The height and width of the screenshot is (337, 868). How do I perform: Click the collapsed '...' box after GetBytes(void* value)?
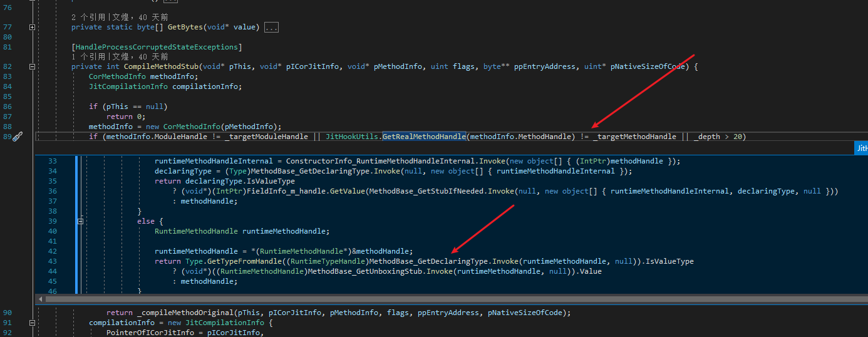[x=271, y=27]
